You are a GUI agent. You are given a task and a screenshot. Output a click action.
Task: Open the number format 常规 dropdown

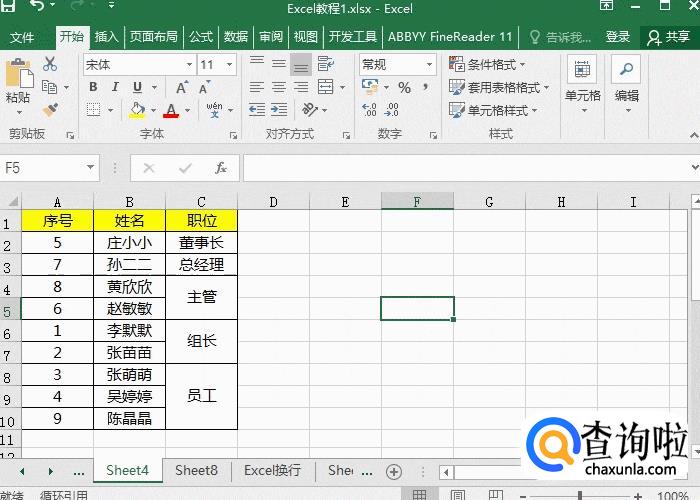point(429,65)
